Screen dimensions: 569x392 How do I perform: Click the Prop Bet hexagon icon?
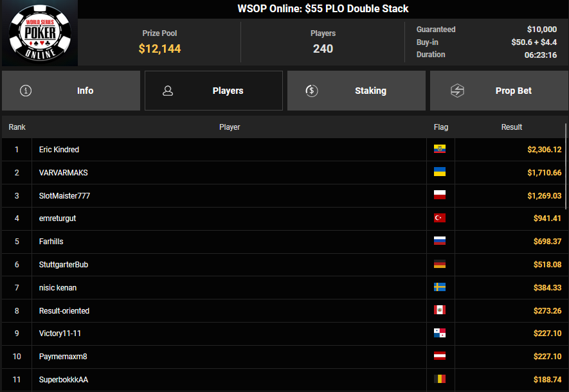pos(457,91)
